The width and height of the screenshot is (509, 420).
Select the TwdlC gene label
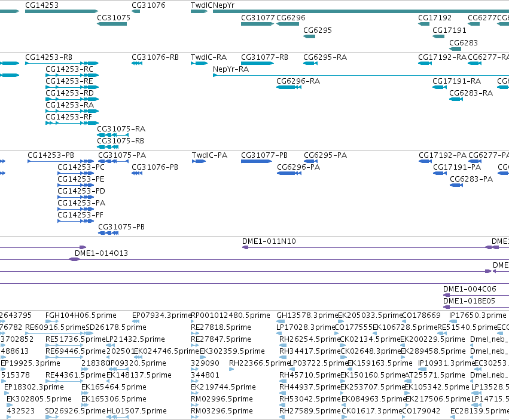201,5
